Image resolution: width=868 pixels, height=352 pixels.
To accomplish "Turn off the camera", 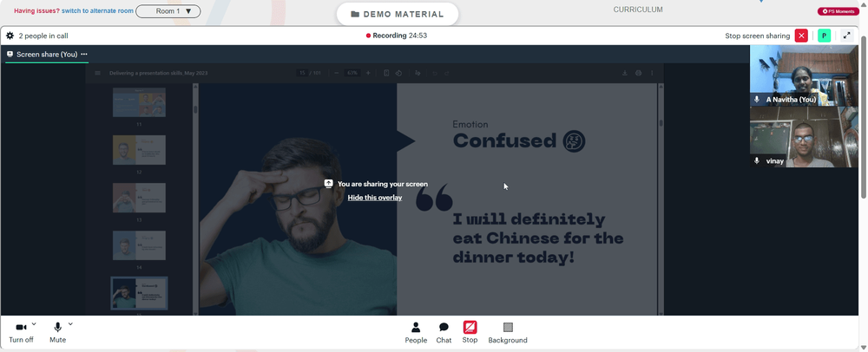I will [21, 333].
